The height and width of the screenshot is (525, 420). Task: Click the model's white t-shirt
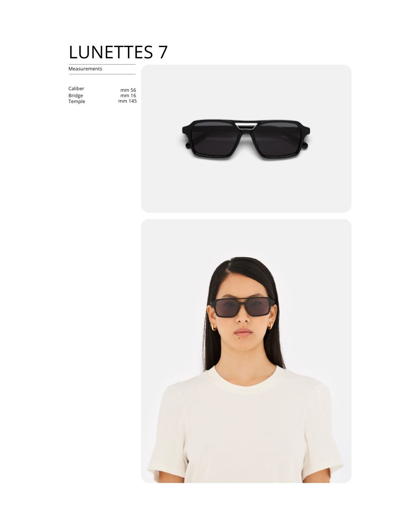[x=245, y=426]
